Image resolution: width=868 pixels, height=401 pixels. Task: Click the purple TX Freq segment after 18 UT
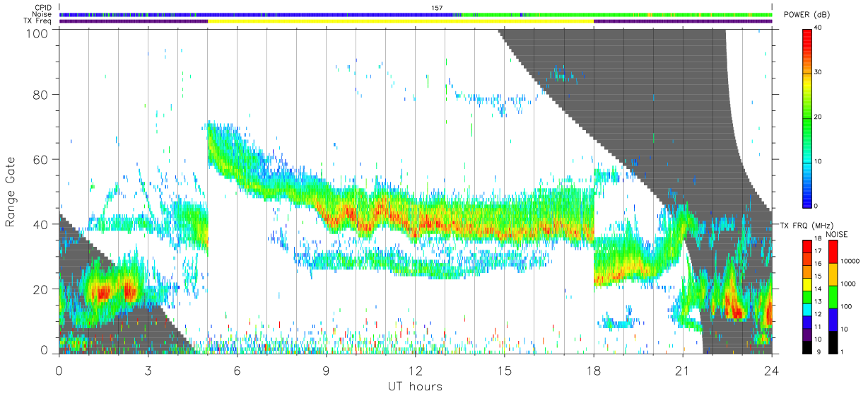coord(683,21)
